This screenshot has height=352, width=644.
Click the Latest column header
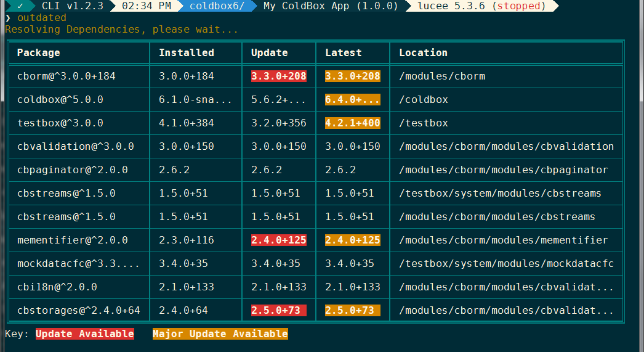tap(344, 53)
